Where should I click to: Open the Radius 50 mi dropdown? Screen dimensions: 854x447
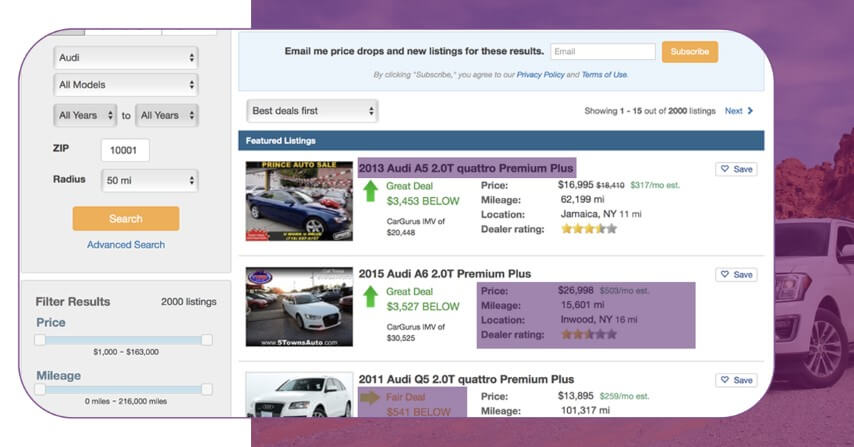(150, 180)
